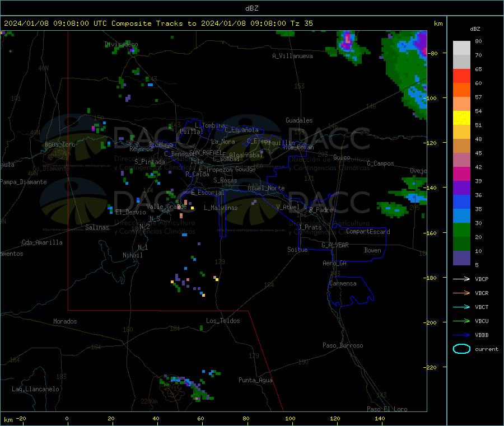504x426 pixels.
Task: Click the G_ALVEAR location label
Action: pyautogui.click(x=335, y=245)
